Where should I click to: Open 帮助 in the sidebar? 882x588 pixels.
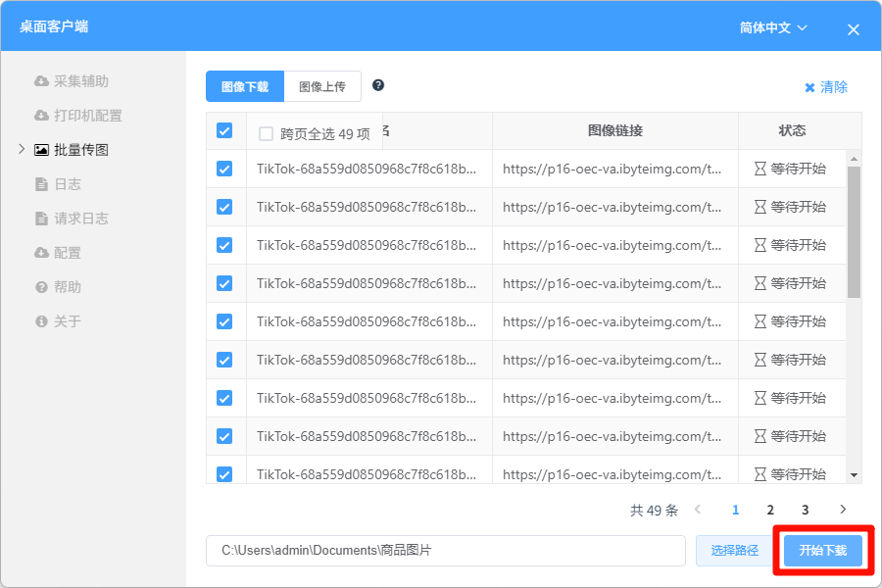click(58, 287)
